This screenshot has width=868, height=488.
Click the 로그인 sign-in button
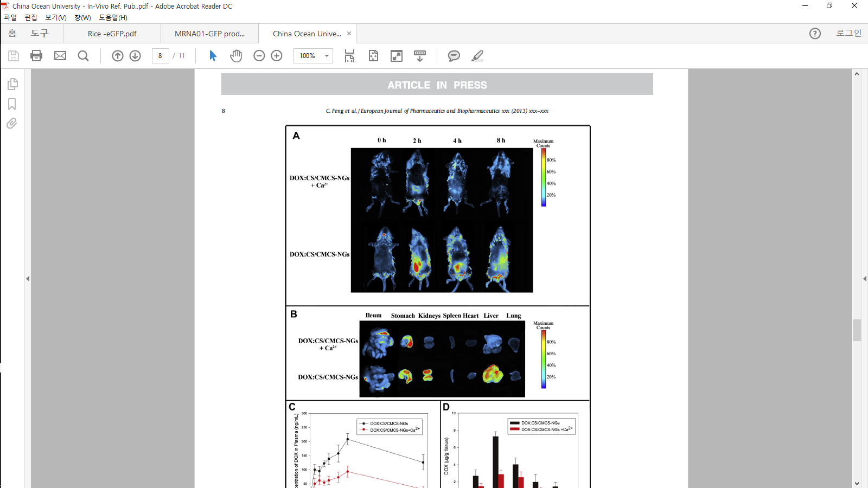pos(848,34)
